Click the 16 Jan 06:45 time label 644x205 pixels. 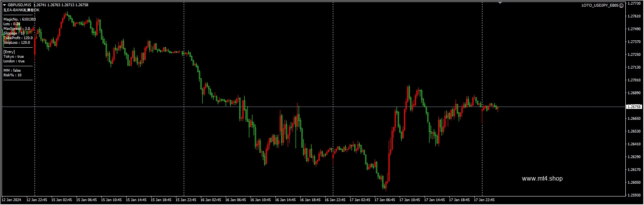[x=235, y=200]
